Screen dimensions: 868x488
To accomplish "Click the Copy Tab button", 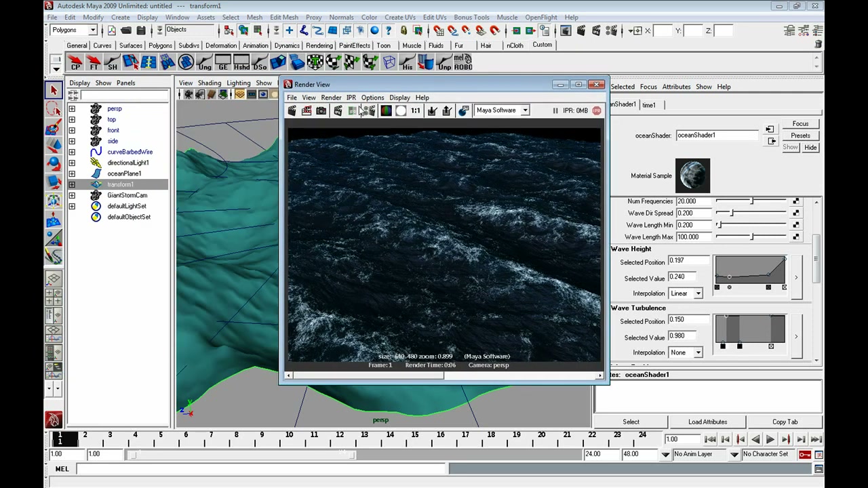I will click(785, 422).
